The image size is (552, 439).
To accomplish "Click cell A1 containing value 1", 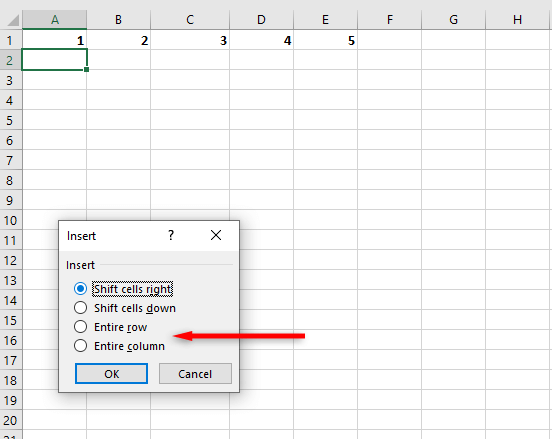I will coord(55,40).
